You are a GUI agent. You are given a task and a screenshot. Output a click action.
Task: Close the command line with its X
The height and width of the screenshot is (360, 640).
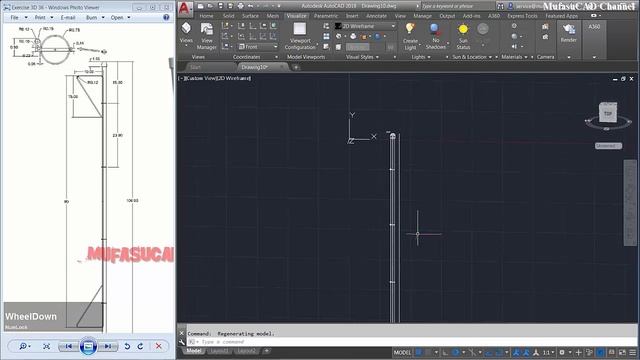182,333
